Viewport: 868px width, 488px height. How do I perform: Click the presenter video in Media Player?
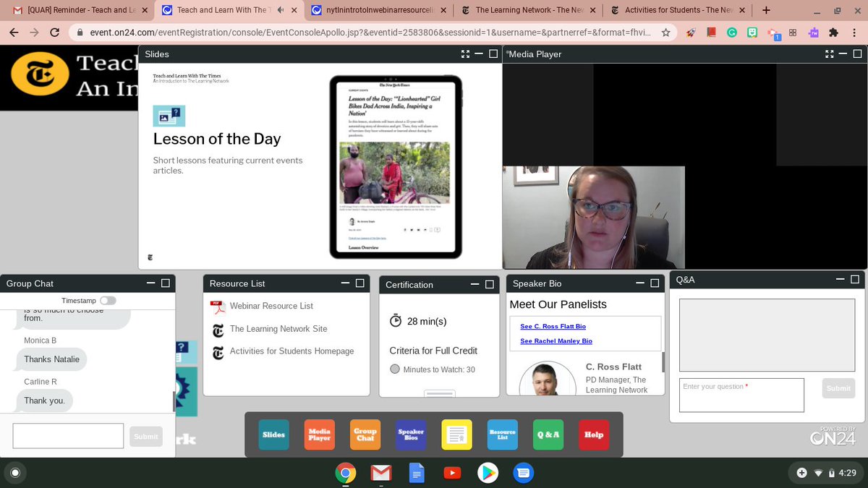[594, 218]
